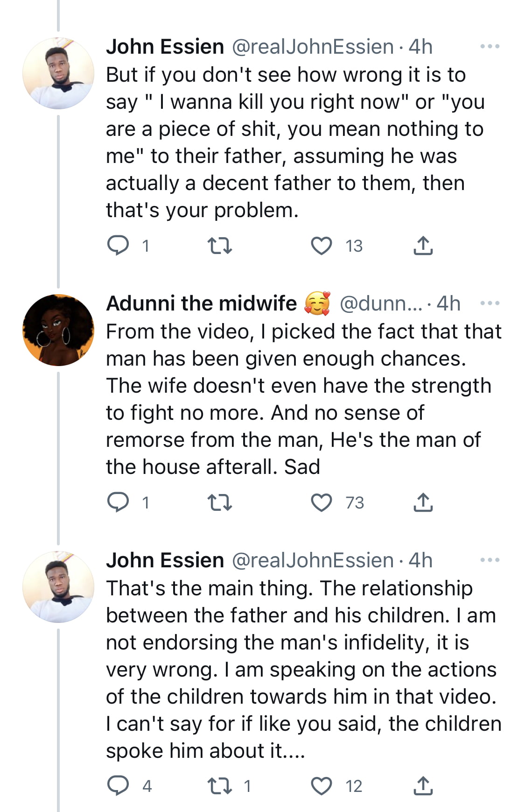
Task: Retweet John Essien's "main thing" tweet
Action: [219, 786]
